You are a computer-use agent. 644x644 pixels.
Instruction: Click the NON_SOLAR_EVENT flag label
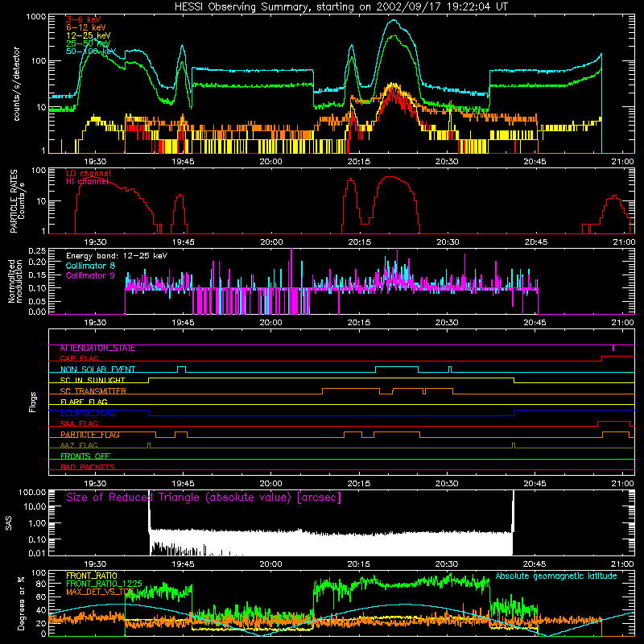coord(97,369)
